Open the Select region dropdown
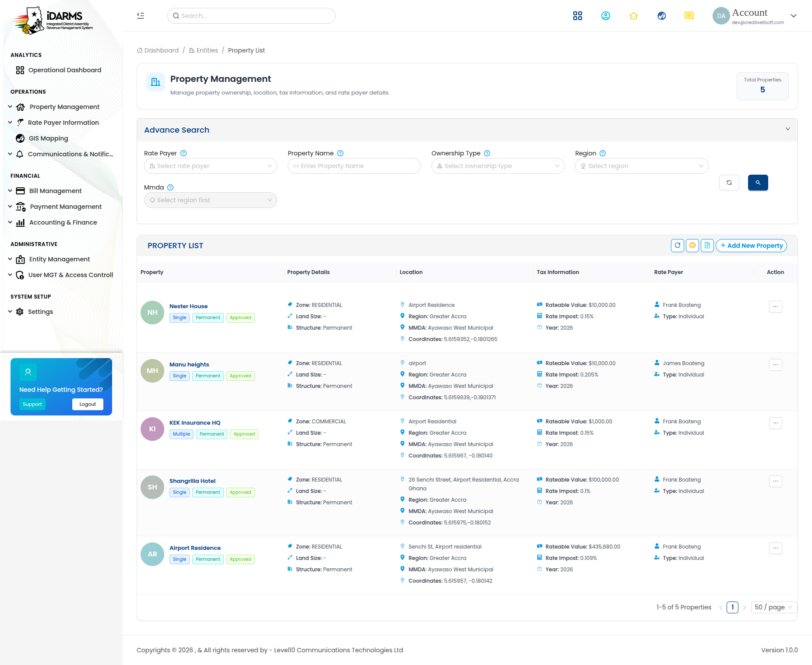The width and height of the screenshot is (812, 665). pyautogui.click(x=642, y=166)
